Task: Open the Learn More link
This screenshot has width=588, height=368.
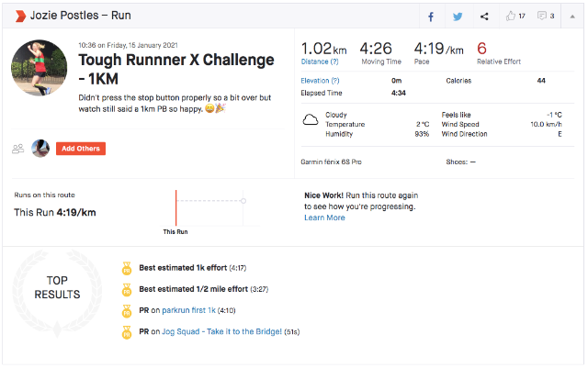Action: pyautogui.click(x=324, y=217)
